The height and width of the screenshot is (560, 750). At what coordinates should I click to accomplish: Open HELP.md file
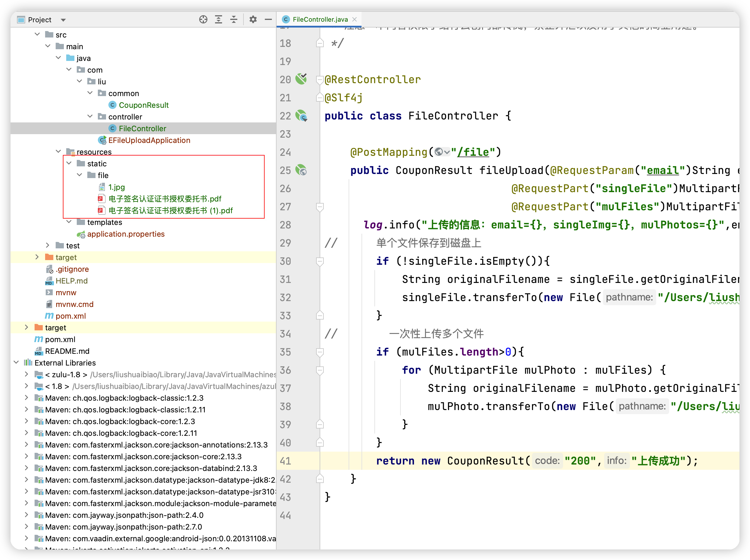coord(71,281)
